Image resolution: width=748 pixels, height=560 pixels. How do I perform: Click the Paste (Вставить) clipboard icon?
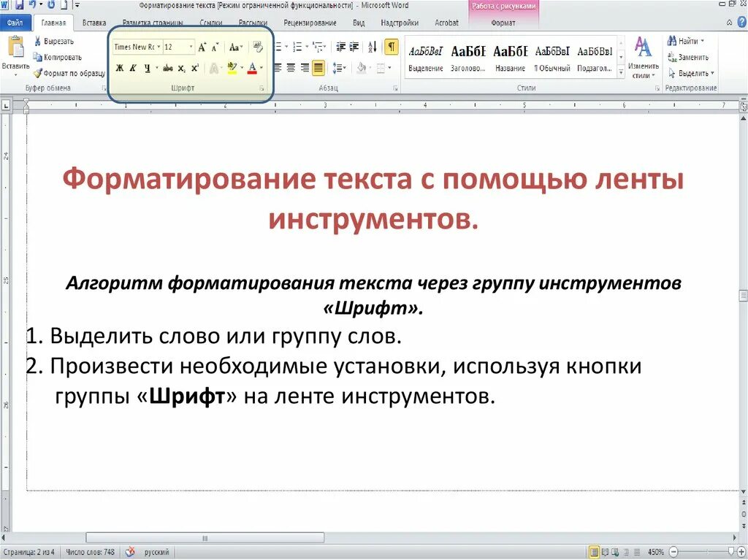pos(15,47)
